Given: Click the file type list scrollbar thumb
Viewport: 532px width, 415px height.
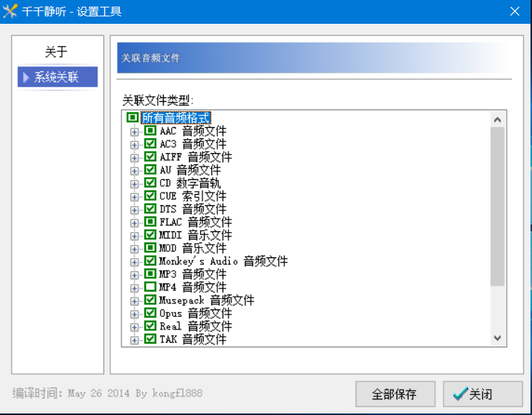Looking at the screenshot, I should [x=497, y=206].
